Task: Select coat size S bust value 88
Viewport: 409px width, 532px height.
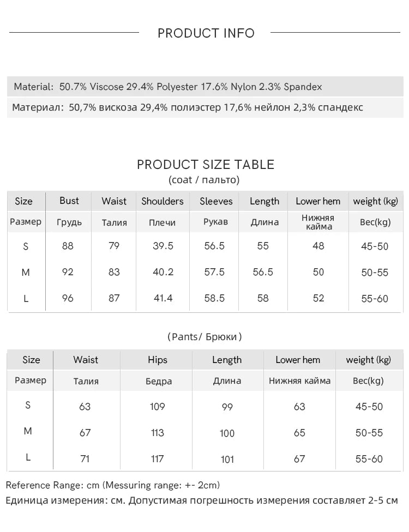Action: pyautogui.click(x=68, y=246)
